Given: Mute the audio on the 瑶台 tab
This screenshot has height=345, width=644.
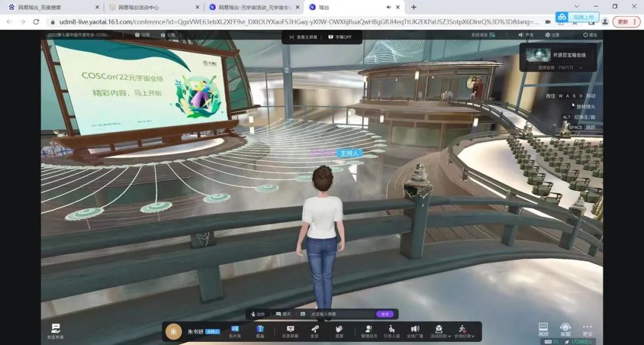Looking at the screenshot, I should [x=389, y=7].
